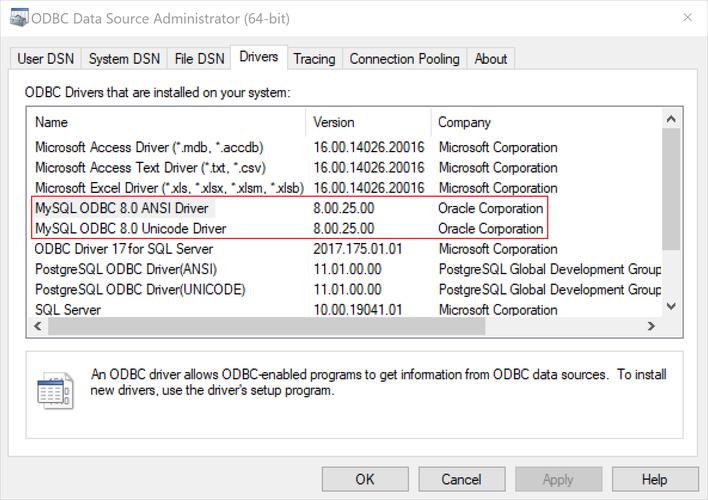Select PostgreSQL ODBC Driver(ANSI)

click(x=126, y=269)
